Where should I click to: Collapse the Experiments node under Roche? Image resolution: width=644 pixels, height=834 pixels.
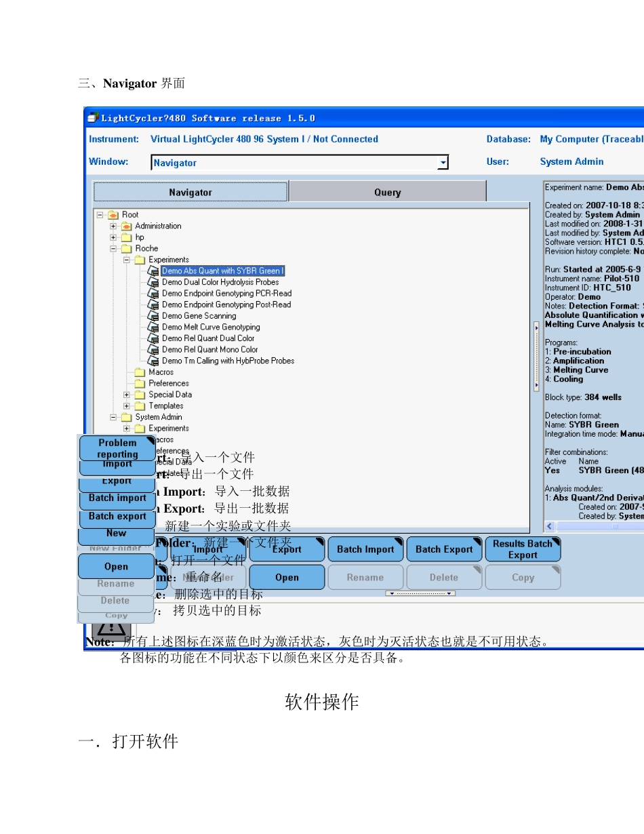pyautogui.click(x=127, y=260)
